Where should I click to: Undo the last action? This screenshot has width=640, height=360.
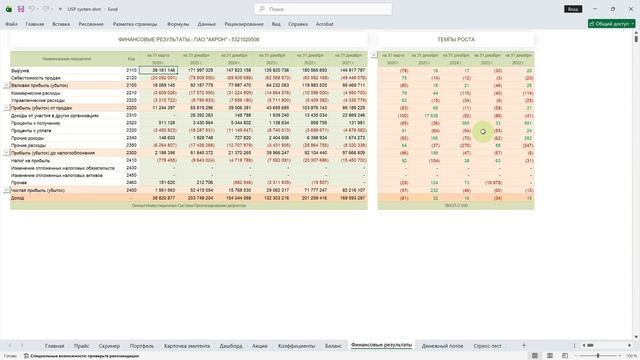click(31, 9)
